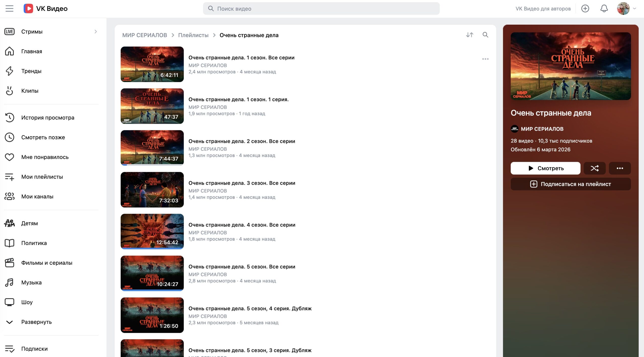Expand the Стримы chevron arrow
This screenshot has height=357, width=644.
click(x=96, y=31)
